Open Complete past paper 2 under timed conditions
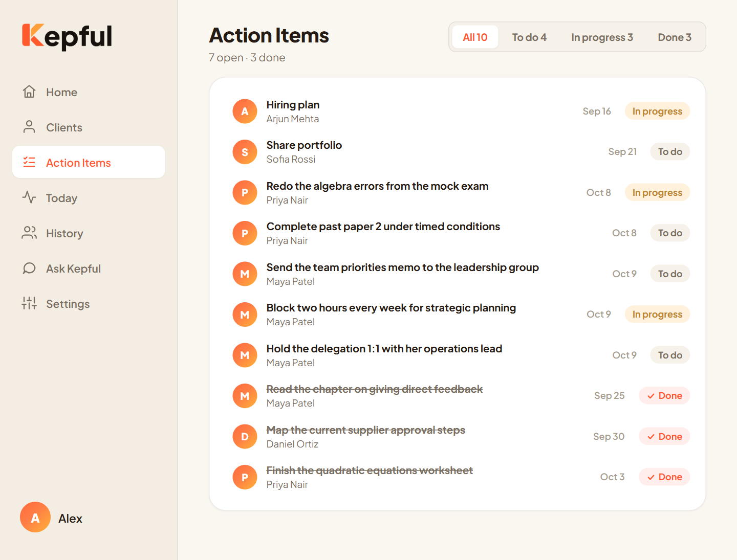The width and height of the screenshot is (737, 560). coord(458,233)
